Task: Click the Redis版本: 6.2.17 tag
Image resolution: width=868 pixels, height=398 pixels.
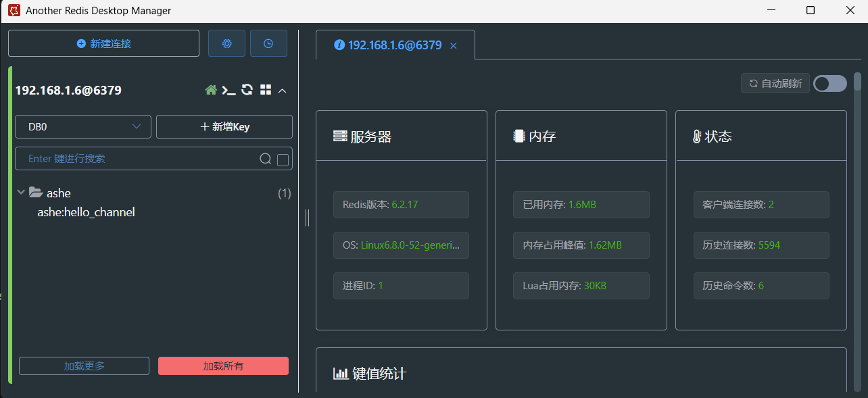Action: (x=401, y=205)
